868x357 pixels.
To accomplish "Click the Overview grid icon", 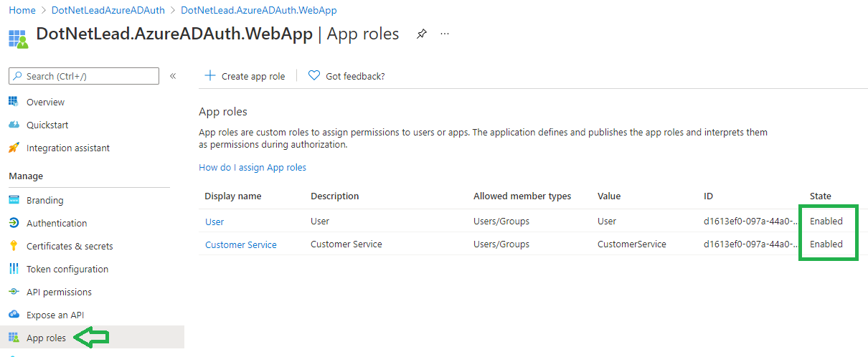I will [x=14, y=102].
